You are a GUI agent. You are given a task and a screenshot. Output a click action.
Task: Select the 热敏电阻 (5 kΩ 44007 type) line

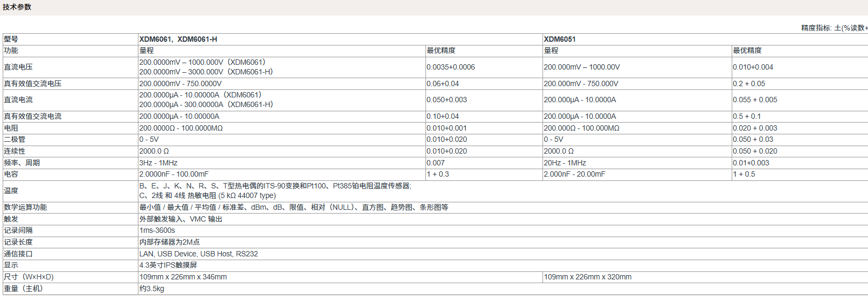tap(208, 195)
